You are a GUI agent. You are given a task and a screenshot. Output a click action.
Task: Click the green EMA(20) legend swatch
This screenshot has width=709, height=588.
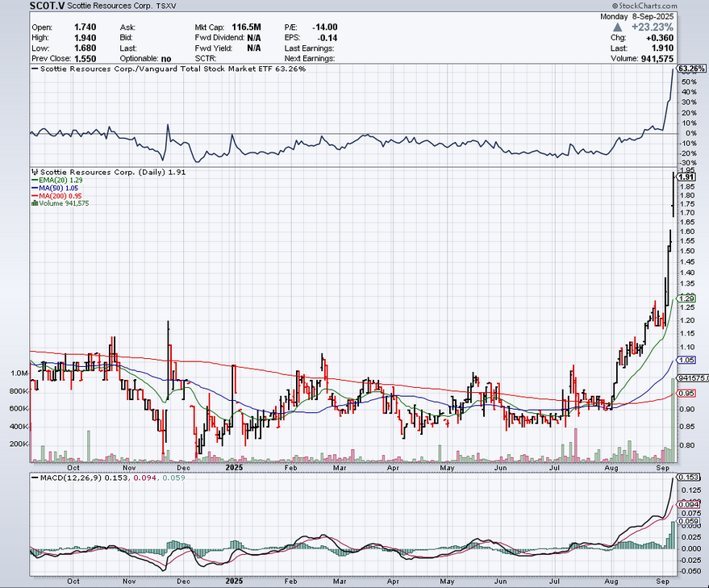click(x=33, y=180)
